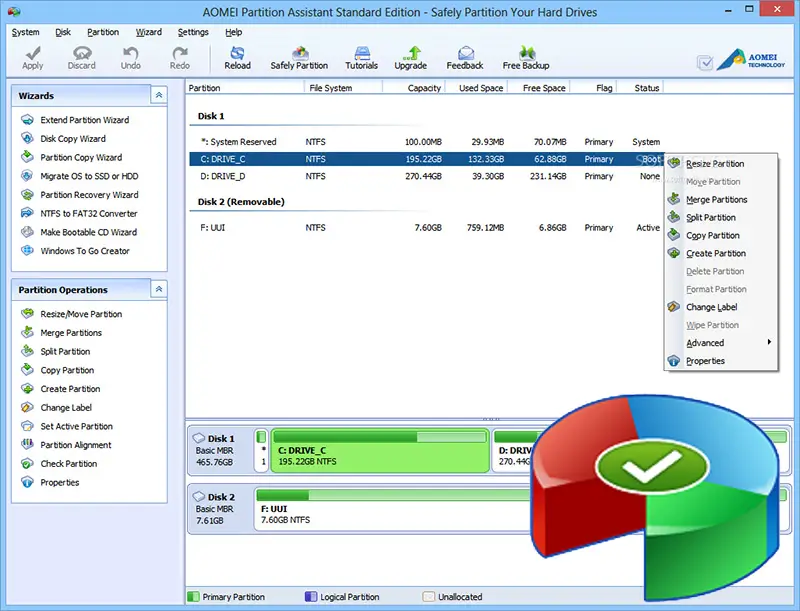
Task: Click the green Primary Partition legend swatch
Action: [x=194, y=597]
